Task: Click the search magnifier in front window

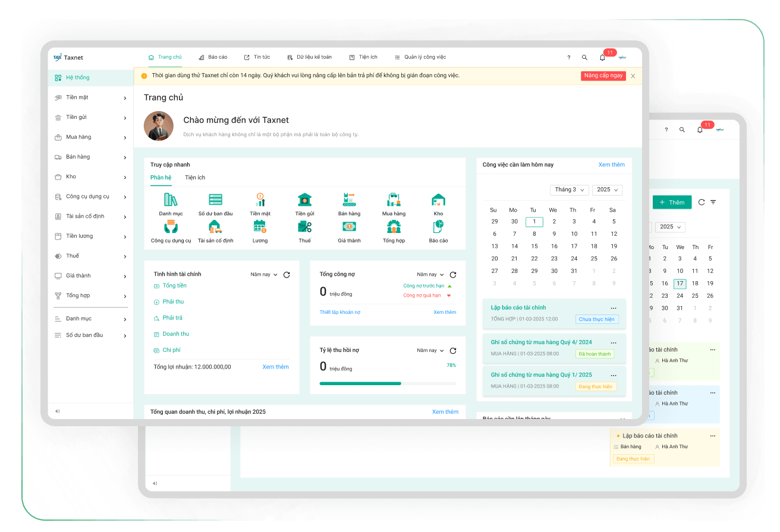Action: [x=584, y=58]
